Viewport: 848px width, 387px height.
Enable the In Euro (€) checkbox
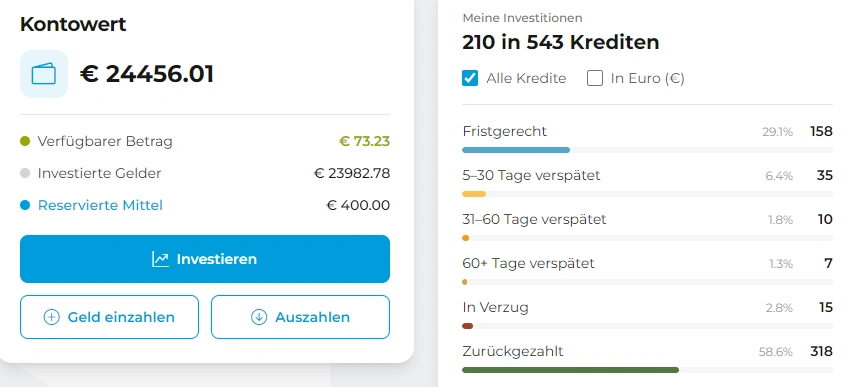click(595, 78)
